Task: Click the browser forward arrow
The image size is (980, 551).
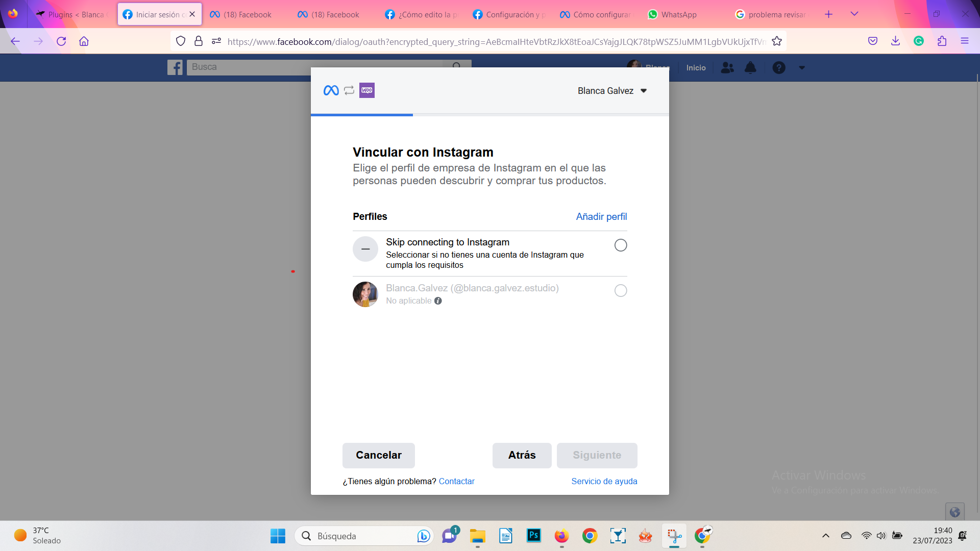Action: (x=38, y=41)
